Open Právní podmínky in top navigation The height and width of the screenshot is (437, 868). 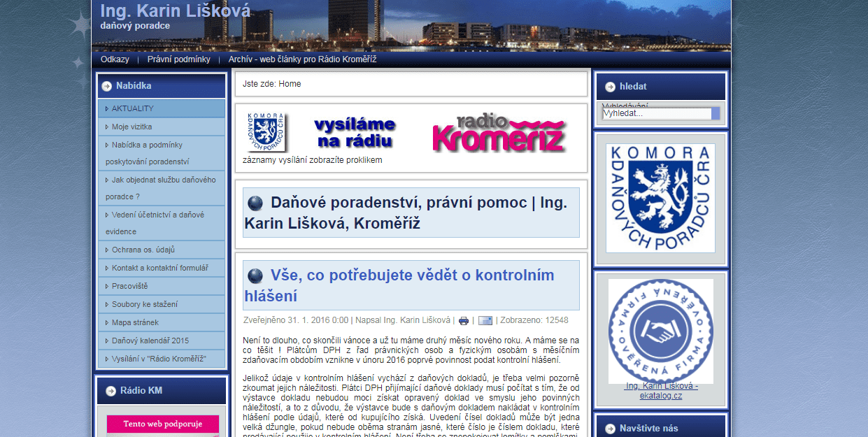(x=178, y=59)
